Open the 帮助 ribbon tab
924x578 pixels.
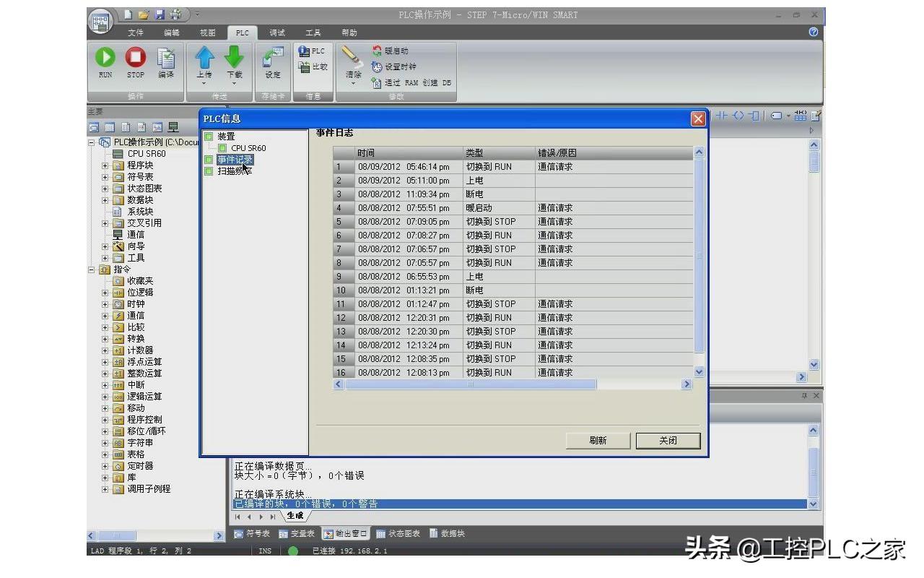pyautogui.click(x=349, y=33)
